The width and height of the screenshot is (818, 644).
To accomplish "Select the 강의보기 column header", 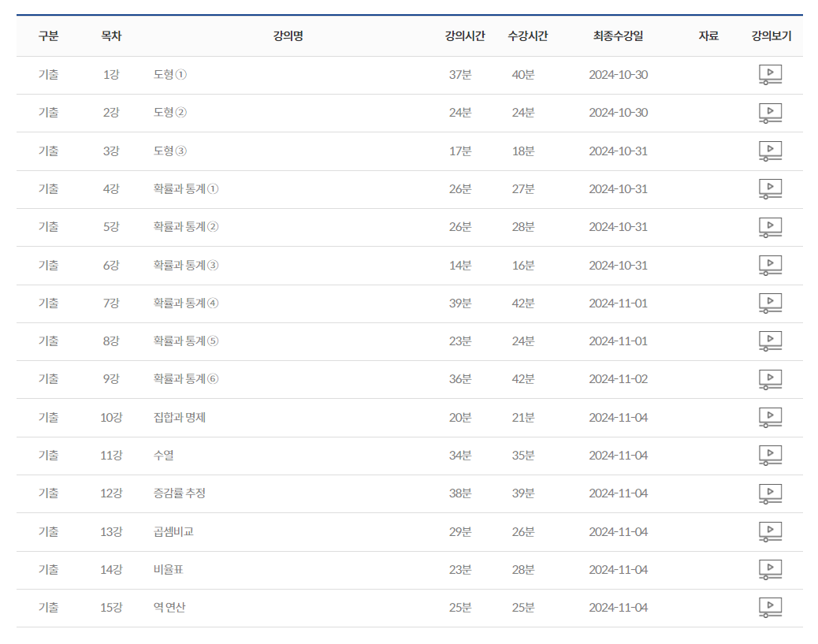I will (771, 36).
